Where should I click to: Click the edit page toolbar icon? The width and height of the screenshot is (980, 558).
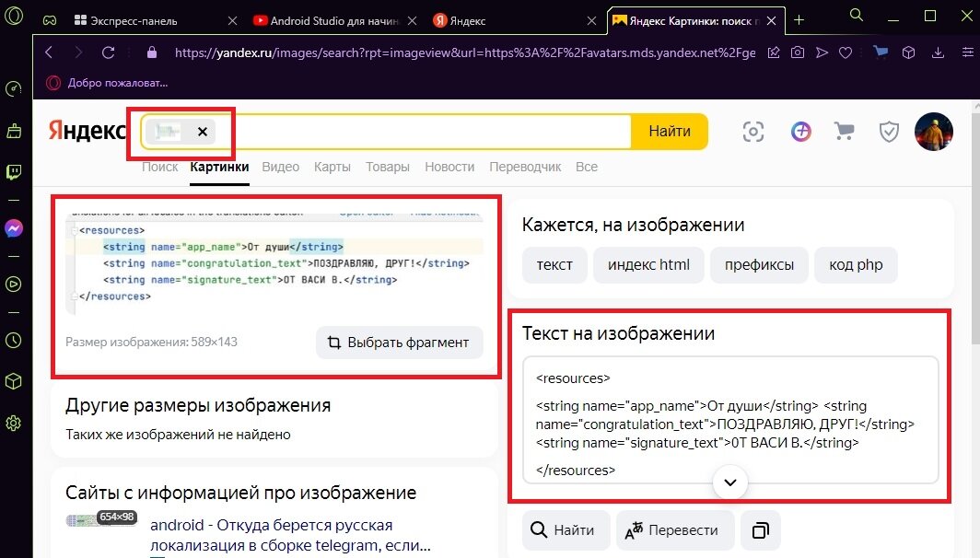tap(774, 52)
